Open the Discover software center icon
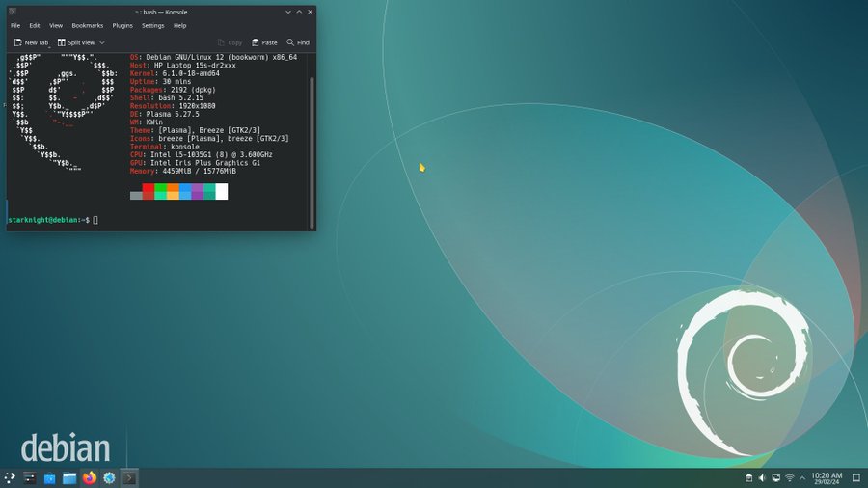 point(49,477)
